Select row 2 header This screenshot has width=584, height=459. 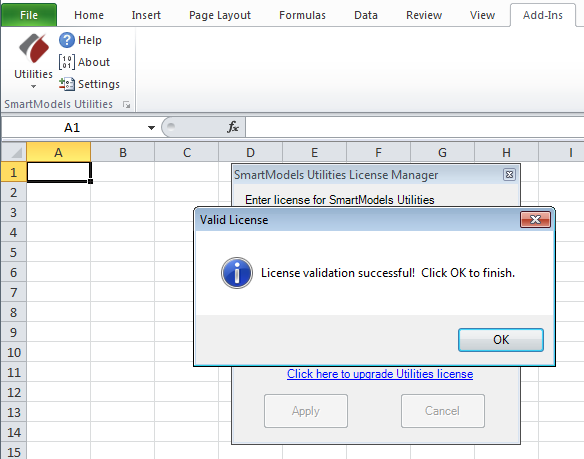tap(14, 192)
